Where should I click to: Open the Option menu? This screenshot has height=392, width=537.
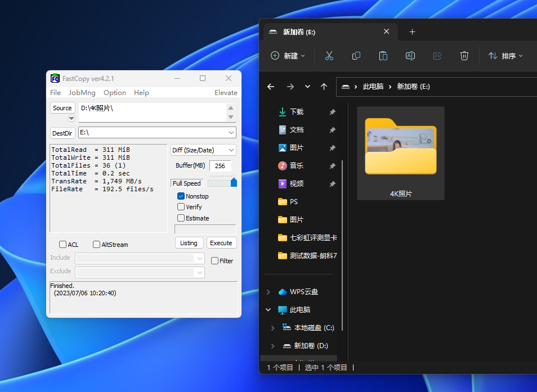(115, 93)
